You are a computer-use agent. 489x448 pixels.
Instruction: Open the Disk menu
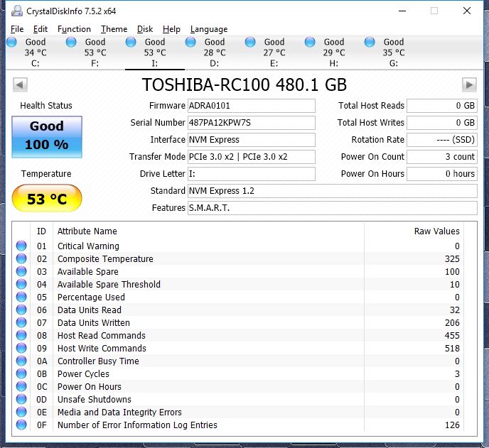click(145, 29)
